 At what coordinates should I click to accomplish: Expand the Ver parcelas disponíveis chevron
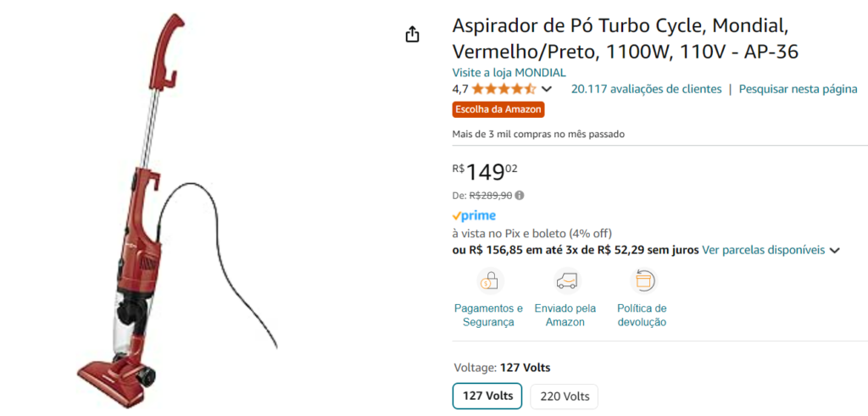(835, 251)
